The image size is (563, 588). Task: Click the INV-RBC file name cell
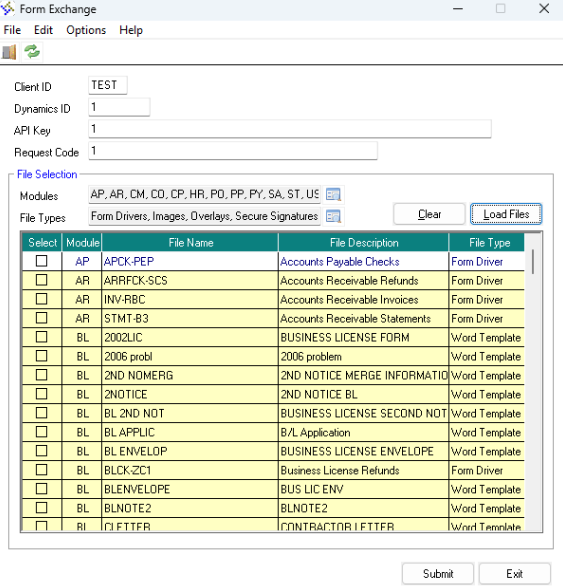(190, 299)
